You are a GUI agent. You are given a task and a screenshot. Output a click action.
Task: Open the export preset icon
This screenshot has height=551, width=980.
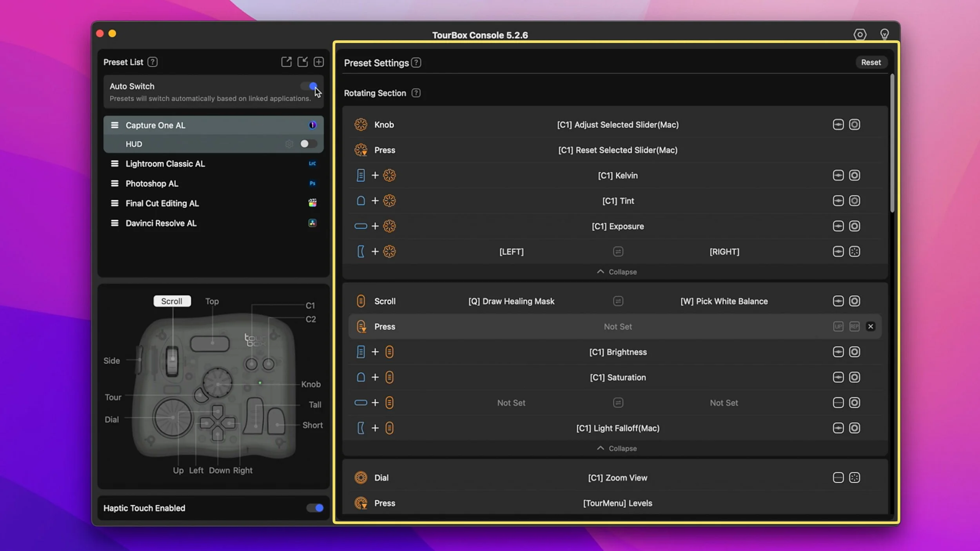point(286,62)
